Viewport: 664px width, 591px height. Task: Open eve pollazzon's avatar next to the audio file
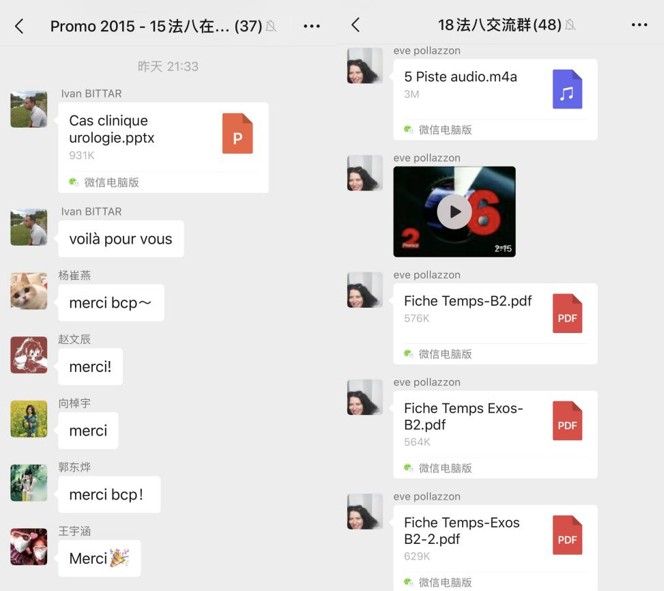[365, 66]
